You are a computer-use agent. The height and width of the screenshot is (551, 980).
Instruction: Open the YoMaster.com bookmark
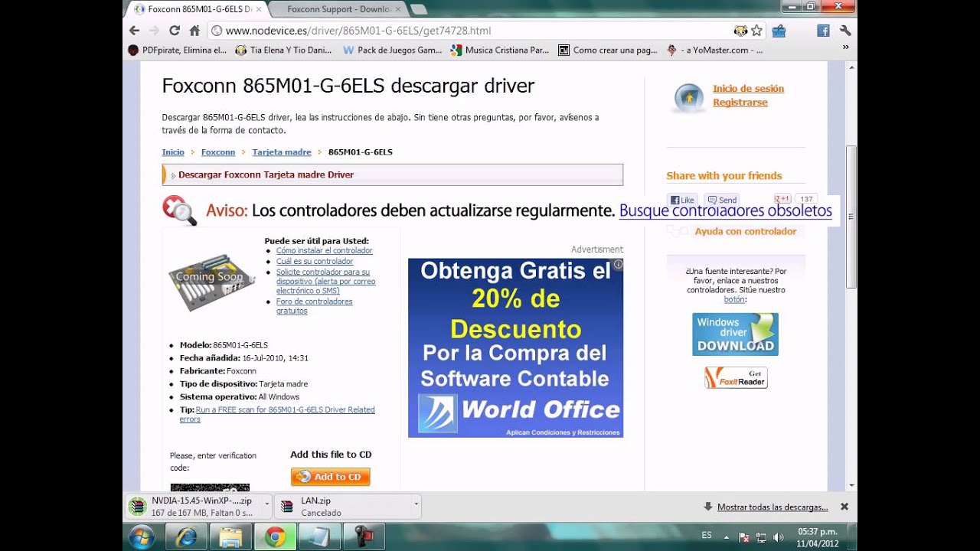(715, 51)
